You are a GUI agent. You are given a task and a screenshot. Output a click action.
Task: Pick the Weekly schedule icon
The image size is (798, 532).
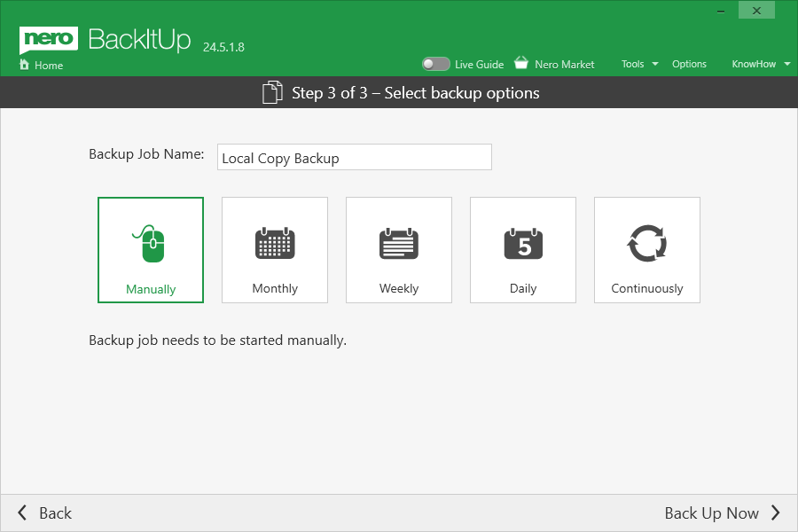399,243
